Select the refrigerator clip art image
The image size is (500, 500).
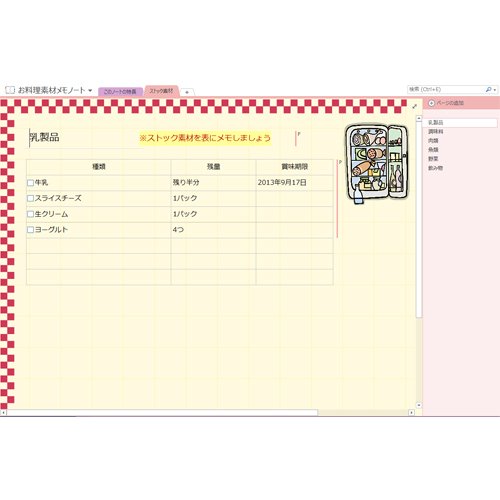[x=377, y=163]
